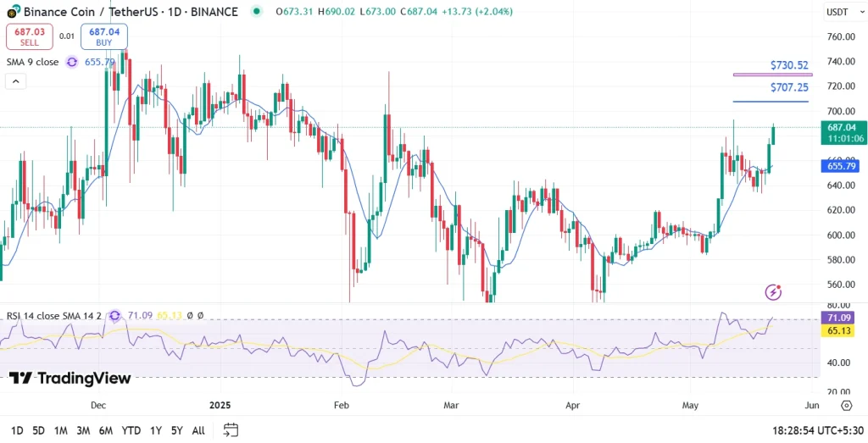Click the RSI legend value 65.13
Screen dimensions: 868x443
click(x=170, y=316)
